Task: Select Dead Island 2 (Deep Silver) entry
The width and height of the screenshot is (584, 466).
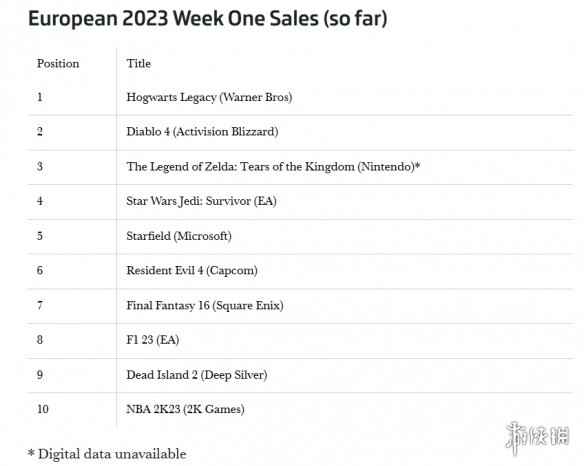Action: pos(197,375)
